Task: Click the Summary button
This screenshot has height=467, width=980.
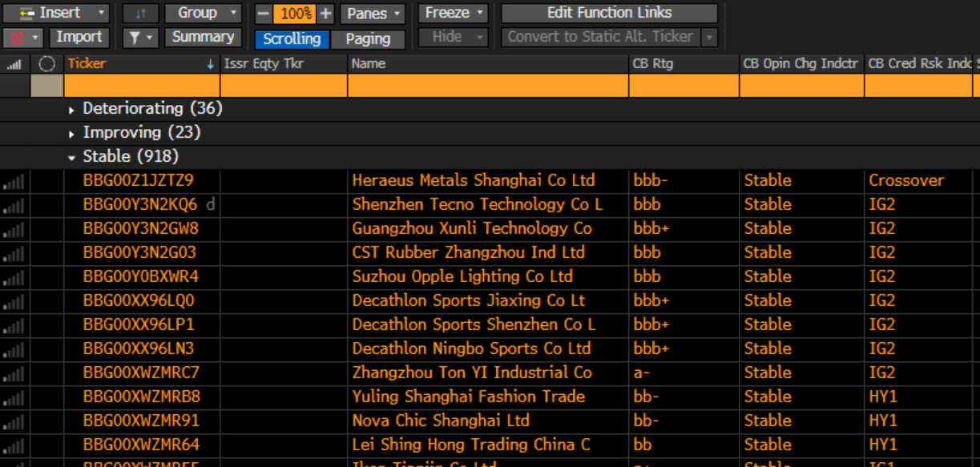Action: (204, 37)
